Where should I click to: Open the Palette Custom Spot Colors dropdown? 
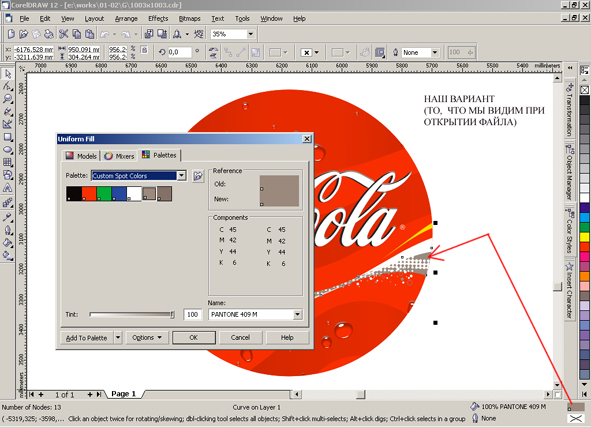[181, 176]
